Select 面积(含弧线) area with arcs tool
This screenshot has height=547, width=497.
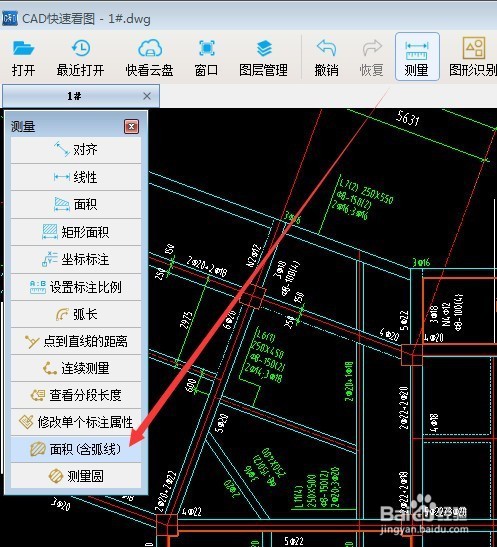tap(76, 449)
